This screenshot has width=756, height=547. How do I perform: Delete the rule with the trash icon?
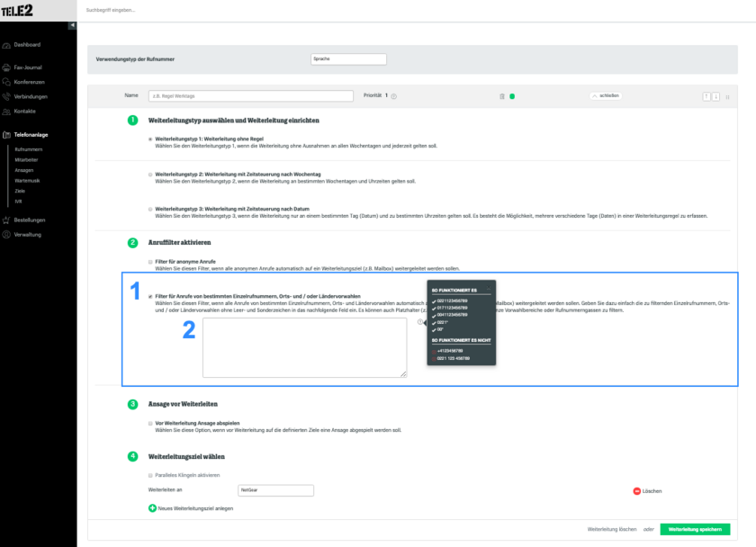pos(502,96)
